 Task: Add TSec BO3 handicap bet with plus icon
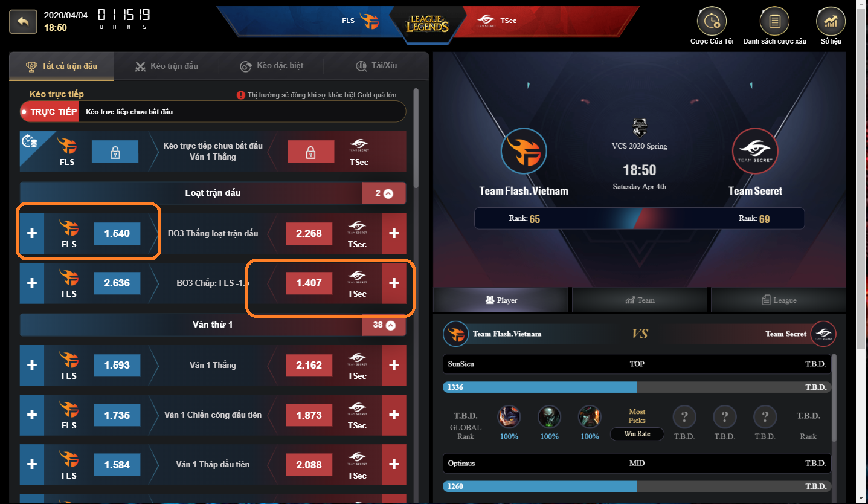394,283
